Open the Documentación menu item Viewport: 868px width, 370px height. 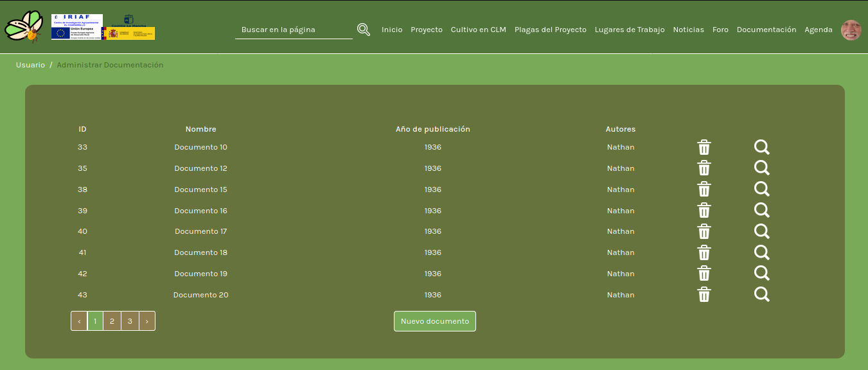(766, 30)
